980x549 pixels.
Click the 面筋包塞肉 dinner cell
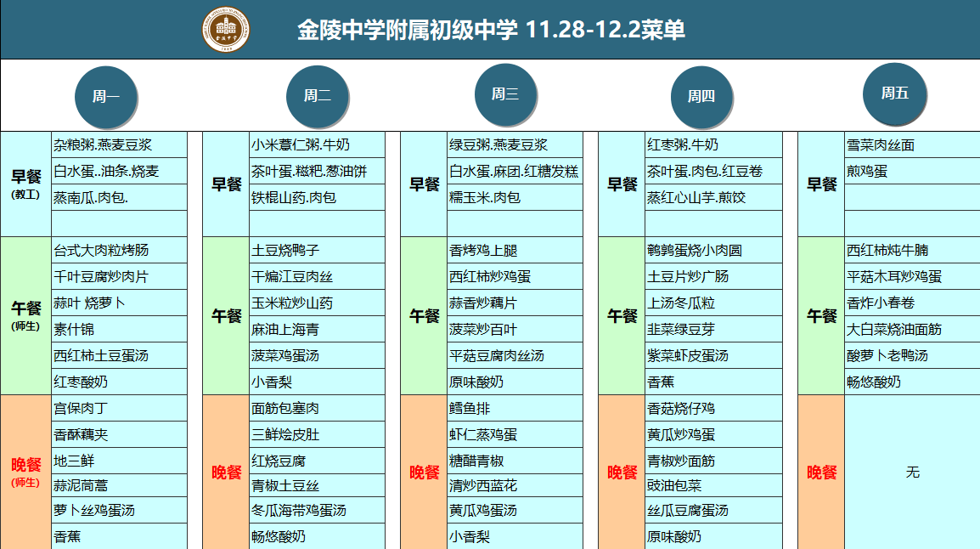[x=317, y=409]
